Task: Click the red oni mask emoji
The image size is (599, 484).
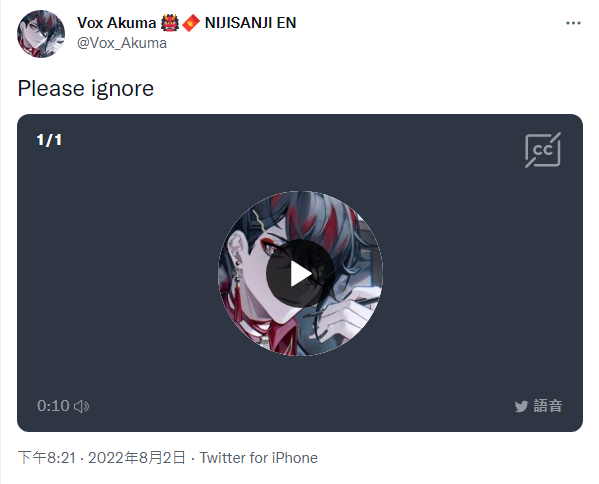Action: tap(170, 23)
